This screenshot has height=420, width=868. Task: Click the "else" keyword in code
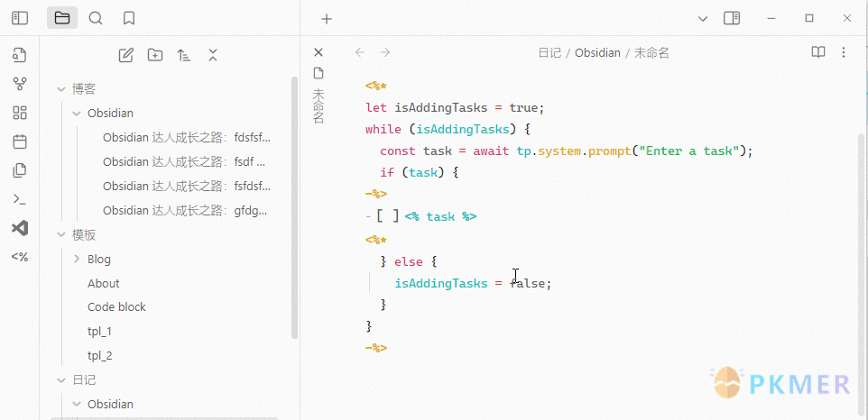tap(409, 261)
